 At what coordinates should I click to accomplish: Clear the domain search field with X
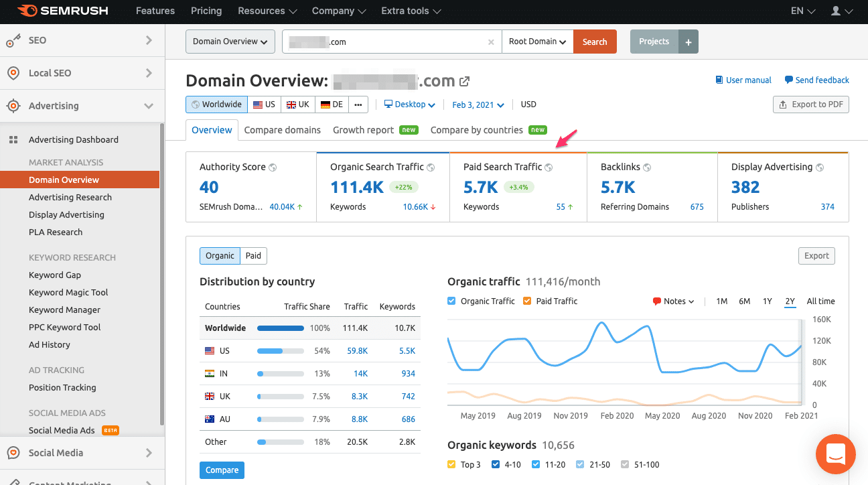(491, 42)
